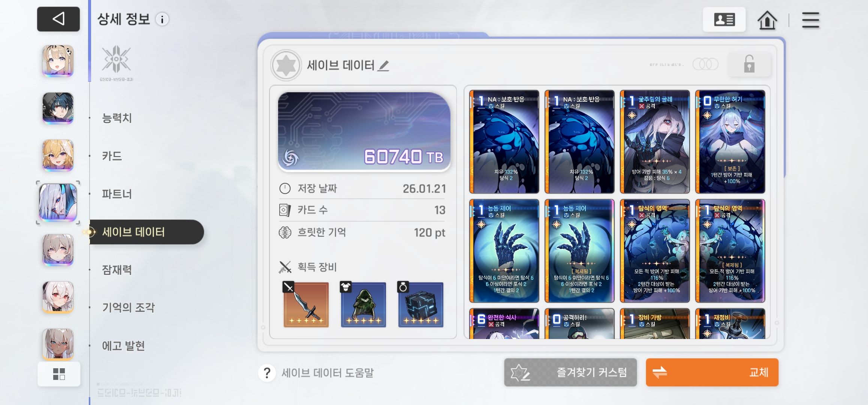Select the green hood armor item
Image resolution: width=868 pixels, height=405 pixels.
pos(363,304)
